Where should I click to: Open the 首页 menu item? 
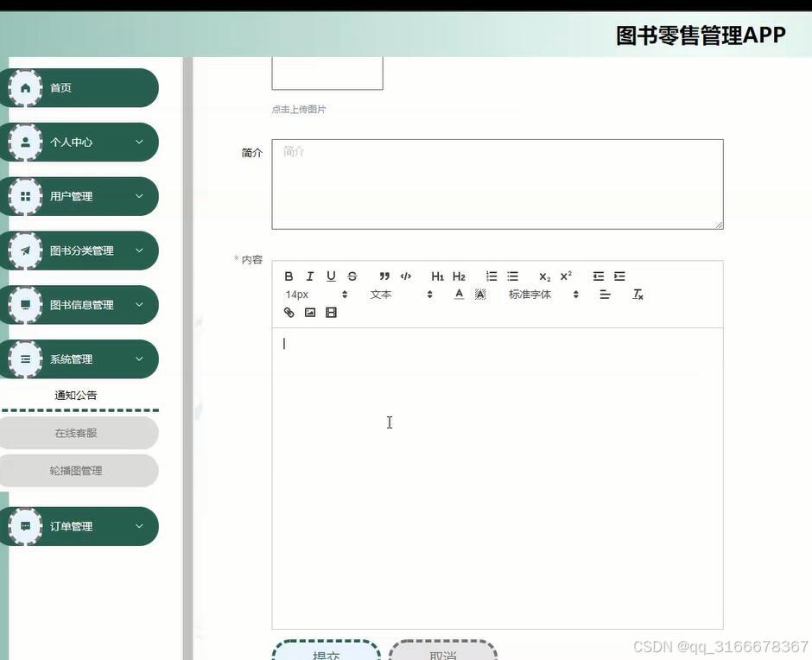(79, 88)
